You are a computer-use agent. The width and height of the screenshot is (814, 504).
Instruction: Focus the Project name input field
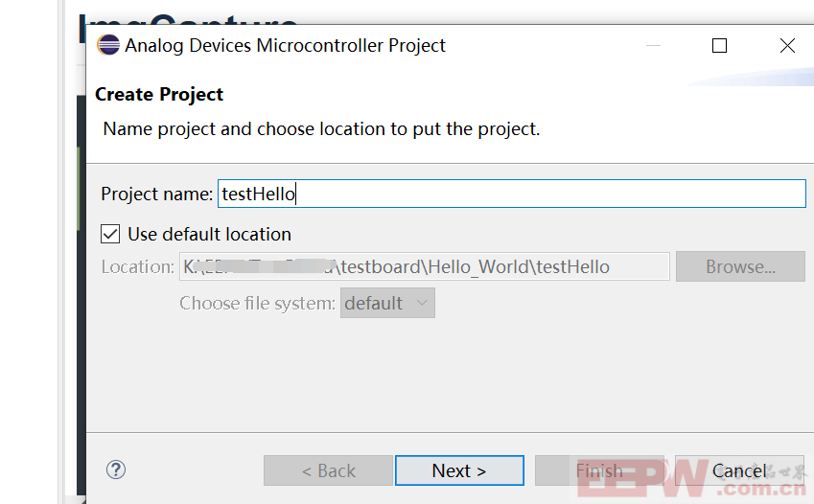[511, 194]
